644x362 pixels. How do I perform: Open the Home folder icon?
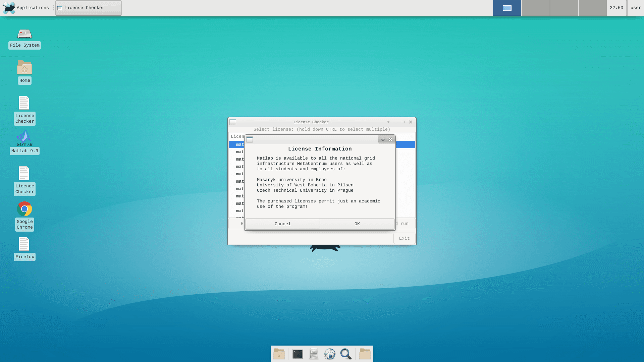[24, 68]
